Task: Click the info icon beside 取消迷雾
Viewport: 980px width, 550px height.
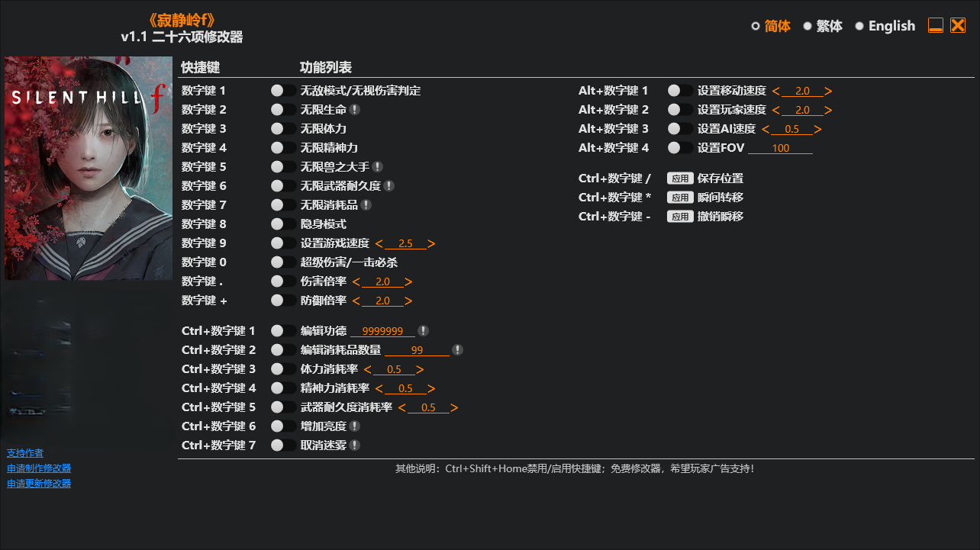Action: coord(355,445)
